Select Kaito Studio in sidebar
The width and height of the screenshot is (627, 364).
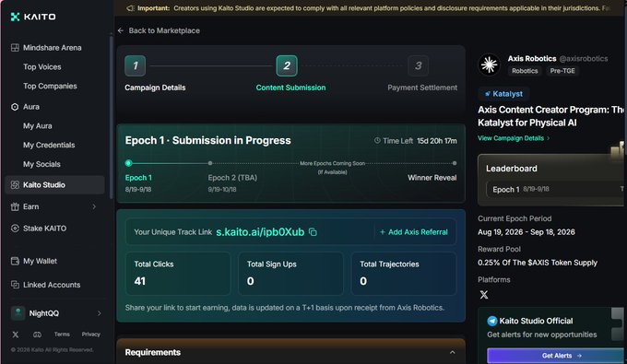[x=54, y=185]
